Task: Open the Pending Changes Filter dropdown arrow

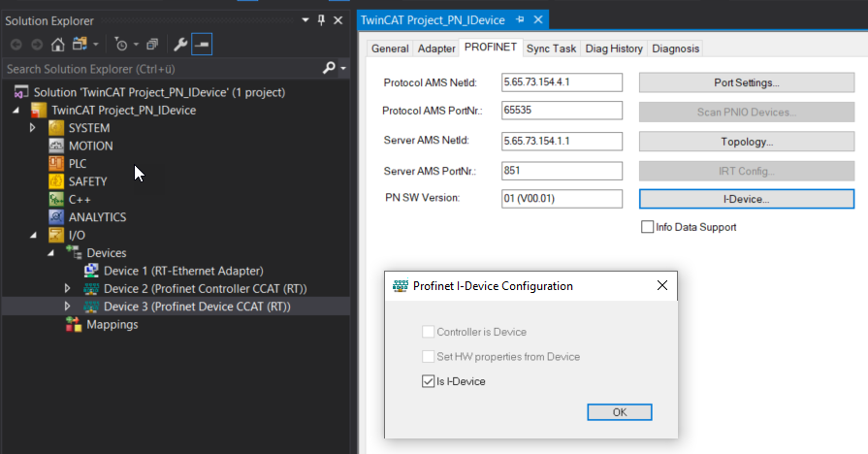Action: pos(136,45)
